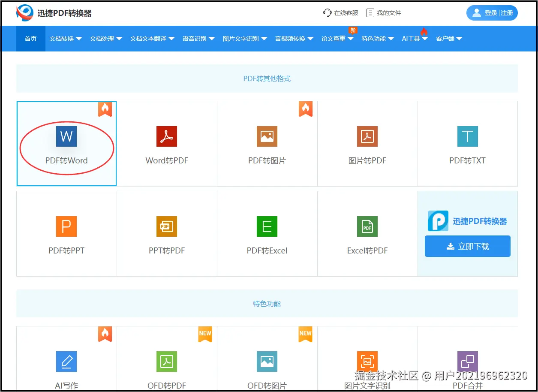Click the green E icon for PDF转Excel
This screenshot has width=538, height=392.
coord(267,226)
